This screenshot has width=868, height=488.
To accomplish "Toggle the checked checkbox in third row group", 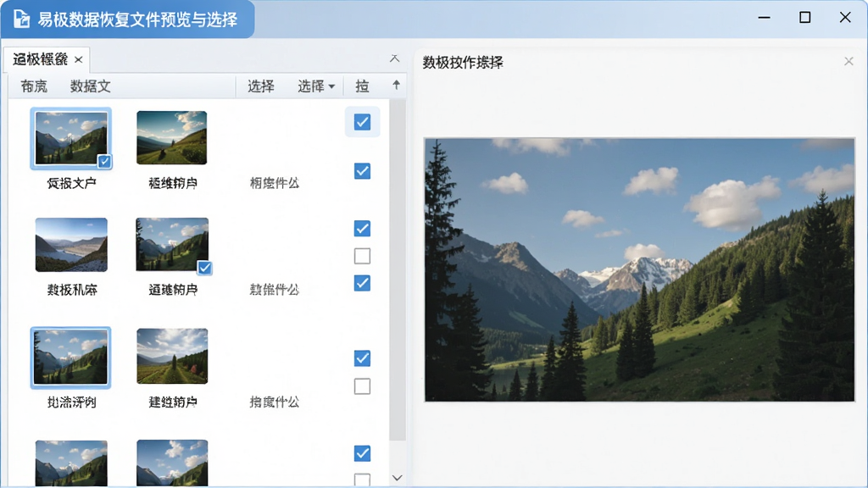I will pyautogui.click(x=362, y=358).
